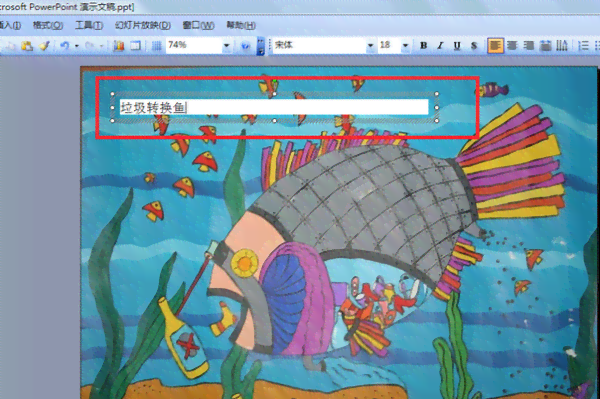Open the blue Help icon
The image size is (600, 399).
pos(246,46)
